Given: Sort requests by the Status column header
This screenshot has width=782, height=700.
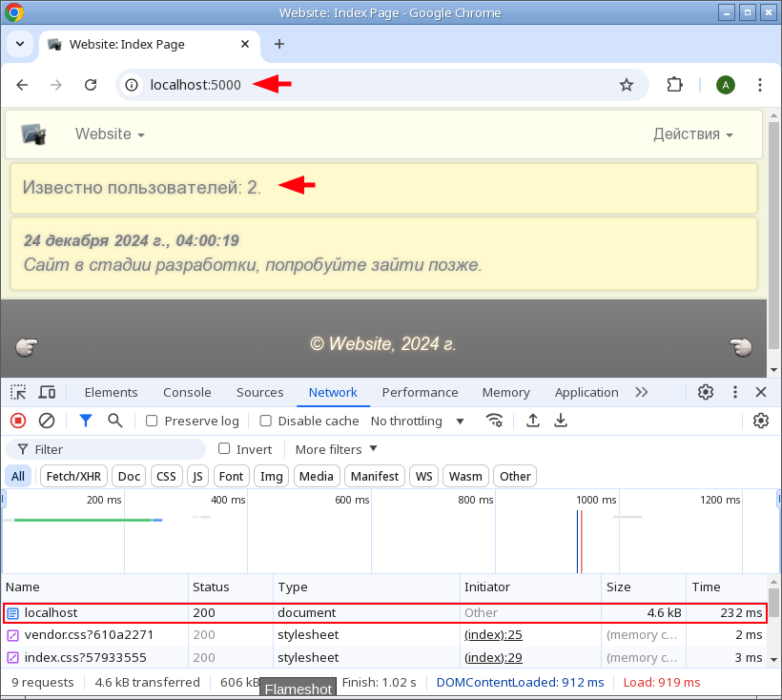Looking at the screenshot, I should [231, 587].
